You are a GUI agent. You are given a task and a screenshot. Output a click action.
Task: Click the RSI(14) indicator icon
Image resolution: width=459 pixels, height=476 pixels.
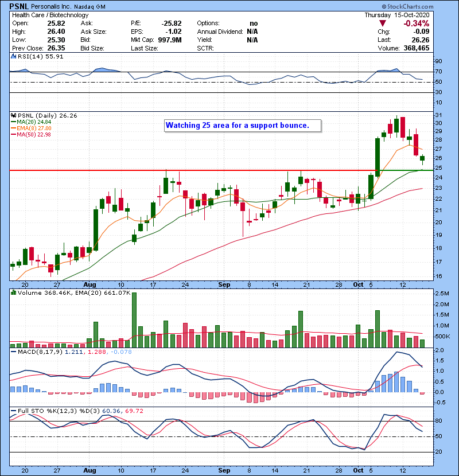[x=13, y=56]
